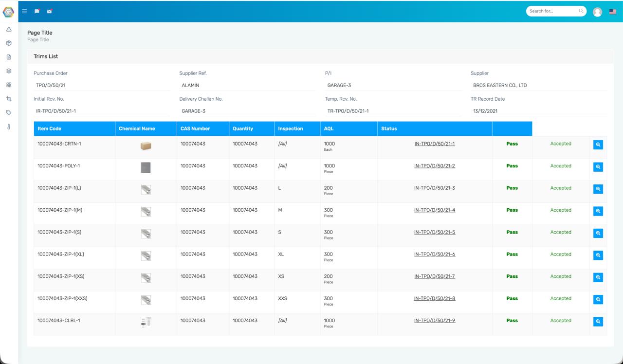View details for the 100074043-POLY-1 row
Image resolution: width=623 pixels, height=364 pixels.
(x=598, y=167)
